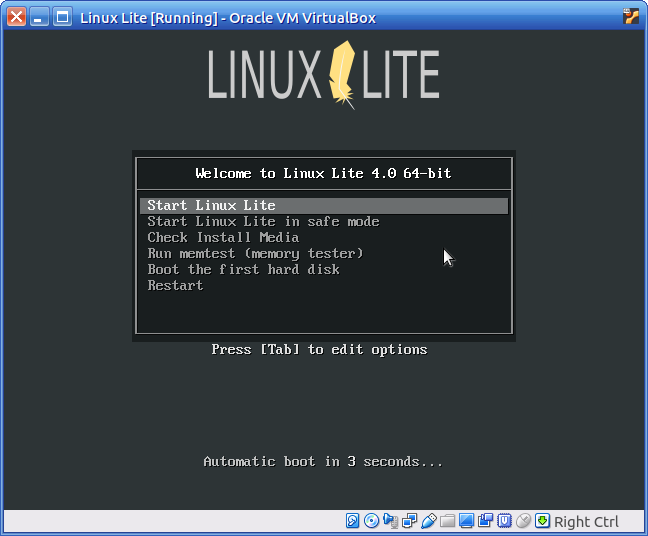The image size is (648, 536).
Task: Click the hard disk activity icon
Action: 353,521
